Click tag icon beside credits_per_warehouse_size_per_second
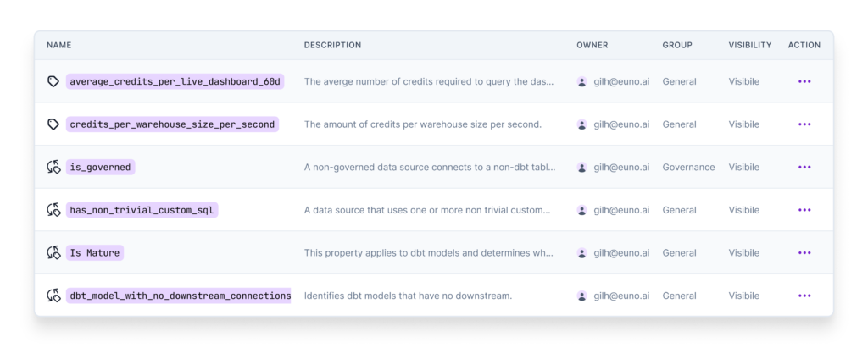868x348 pixels. tap(53, 124)
